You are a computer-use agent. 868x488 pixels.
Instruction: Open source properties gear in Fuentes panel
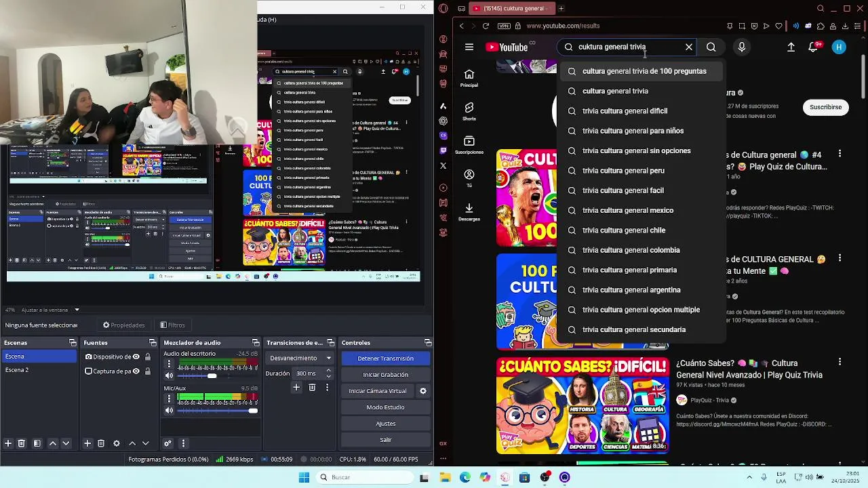[x=117, y=443]
